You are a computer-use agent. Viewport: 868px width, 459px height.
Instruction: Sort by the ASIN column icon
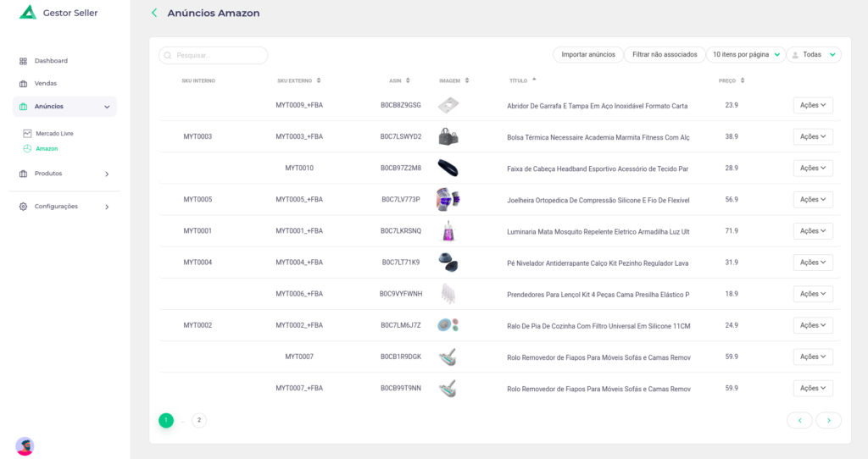coord(408,80)
